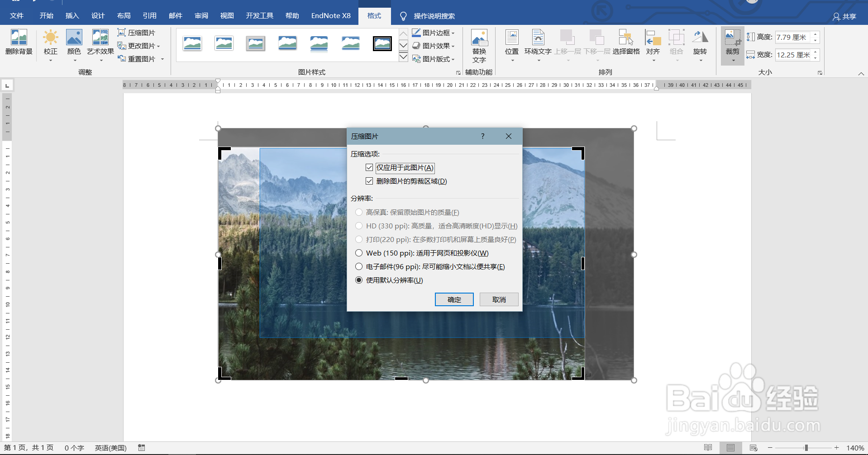
Task: Uncheck 删除图片的剪裁区域 option
Action: (369, 180)
